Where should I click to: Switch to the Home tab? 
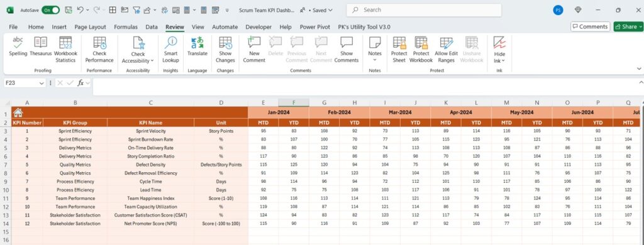[36, 27]
